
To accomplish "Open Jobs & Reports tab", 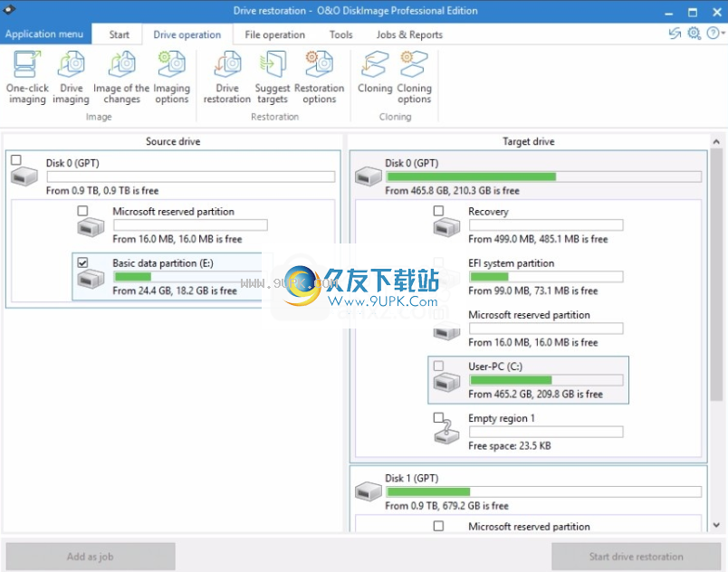I will (409, 34).
